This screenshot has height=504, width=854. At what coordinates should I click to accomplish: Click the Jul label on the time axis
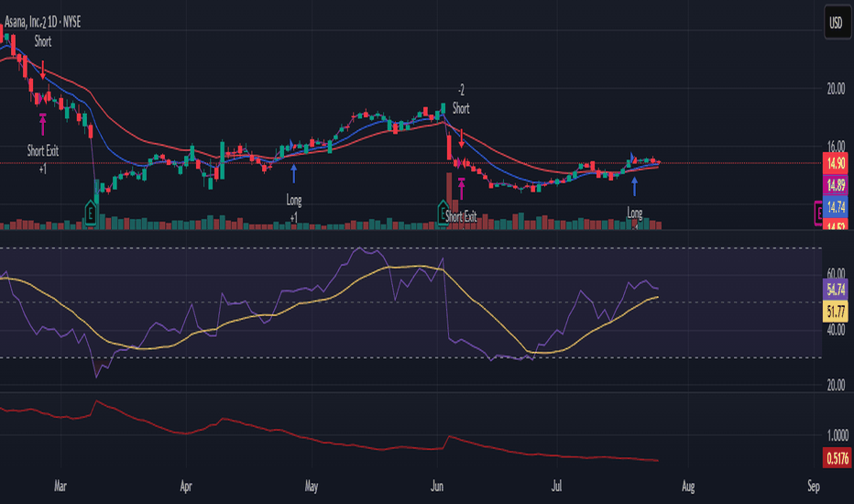pos(556,486)
